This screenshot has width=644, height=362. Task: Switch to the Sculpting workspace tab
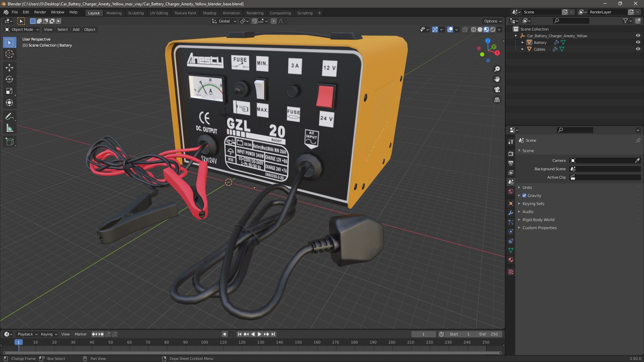(x=136, y=13)
